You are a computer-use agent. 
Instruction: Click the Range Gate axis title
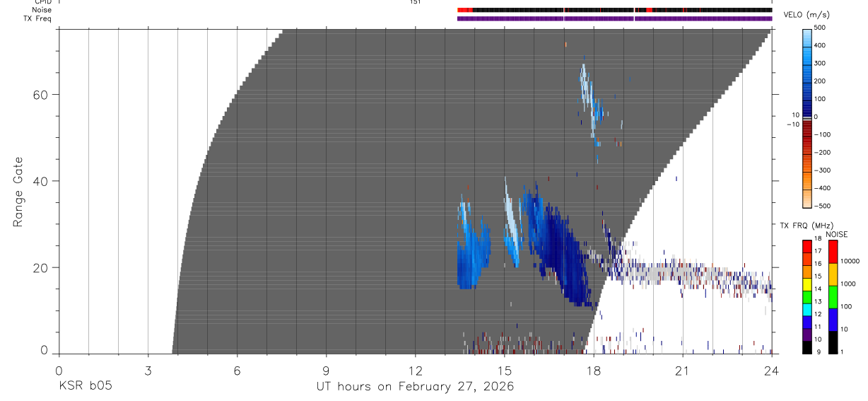(19, 192)
